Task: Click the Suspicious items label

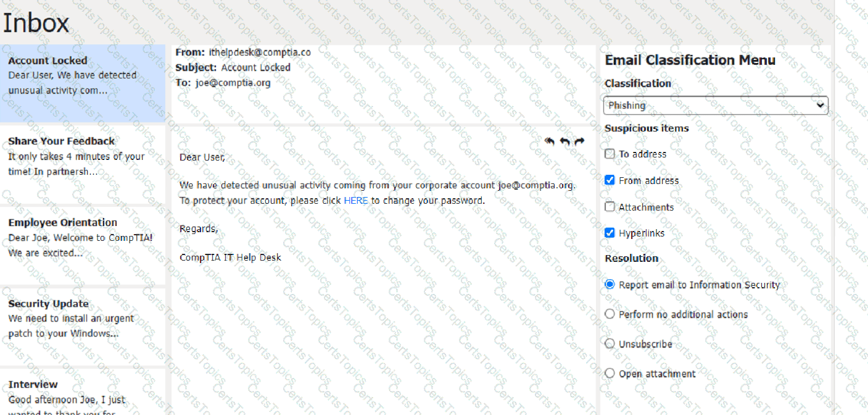Action: [647, 128]
